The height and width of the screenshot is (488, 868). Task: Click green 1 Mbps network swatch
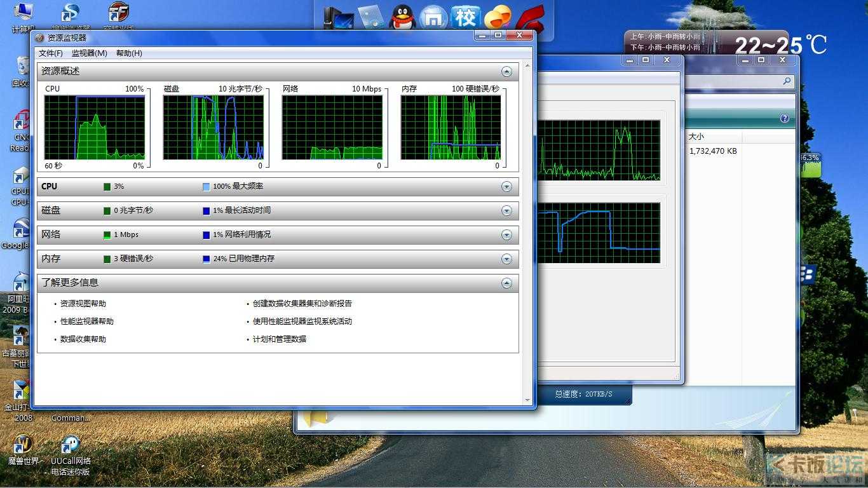coord(107,235)
